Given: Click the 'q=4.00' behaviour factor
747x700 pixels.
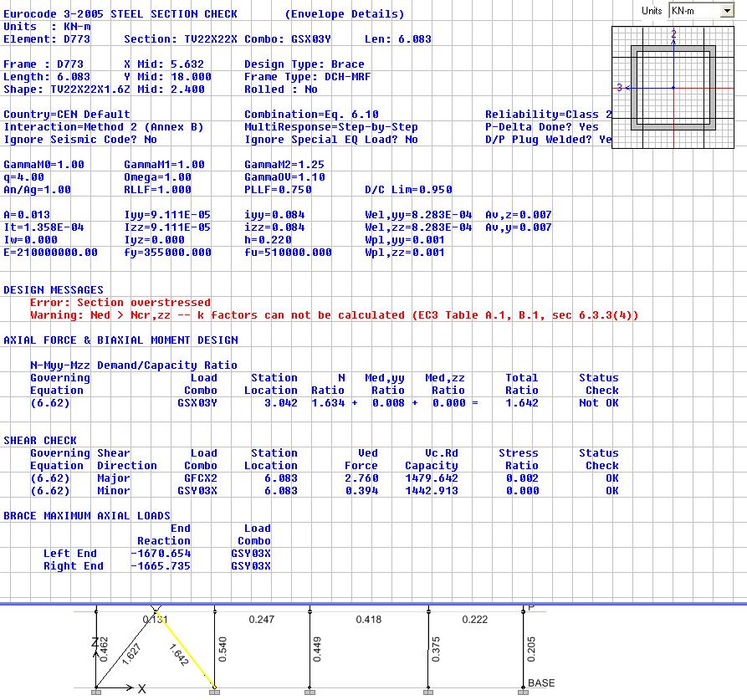Looking at the screenshot, I should (23, 177).
